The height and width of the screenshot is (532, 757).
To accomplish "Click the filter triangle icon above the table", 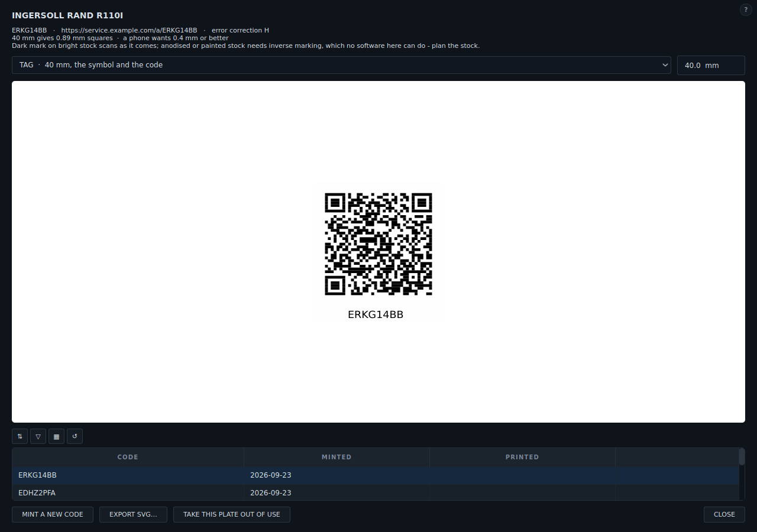I will [38, 436].
